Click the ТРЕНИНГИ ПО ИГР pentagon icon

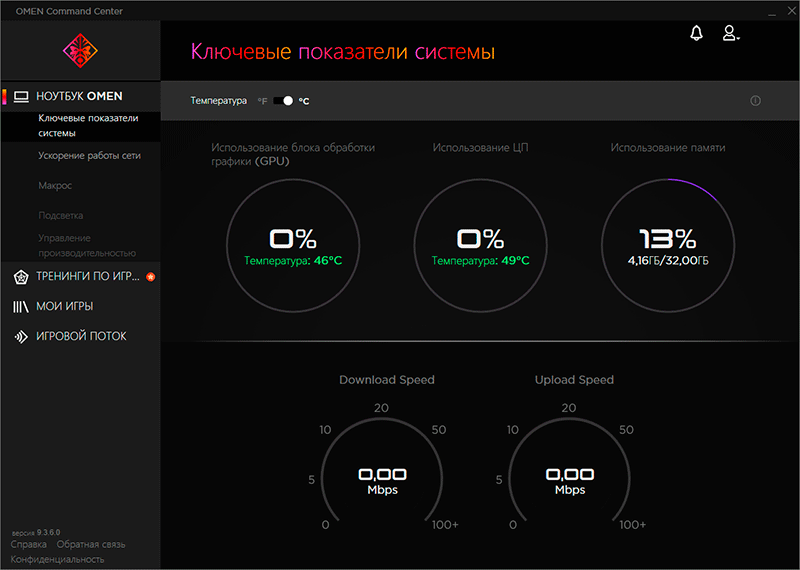pos(21,277)
